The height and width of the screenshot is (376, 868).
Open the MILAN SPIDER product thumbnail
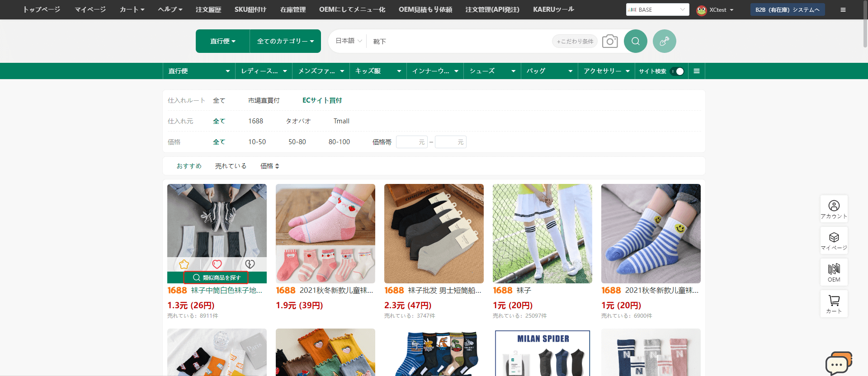pyautogui.click(x=542, y=352)
